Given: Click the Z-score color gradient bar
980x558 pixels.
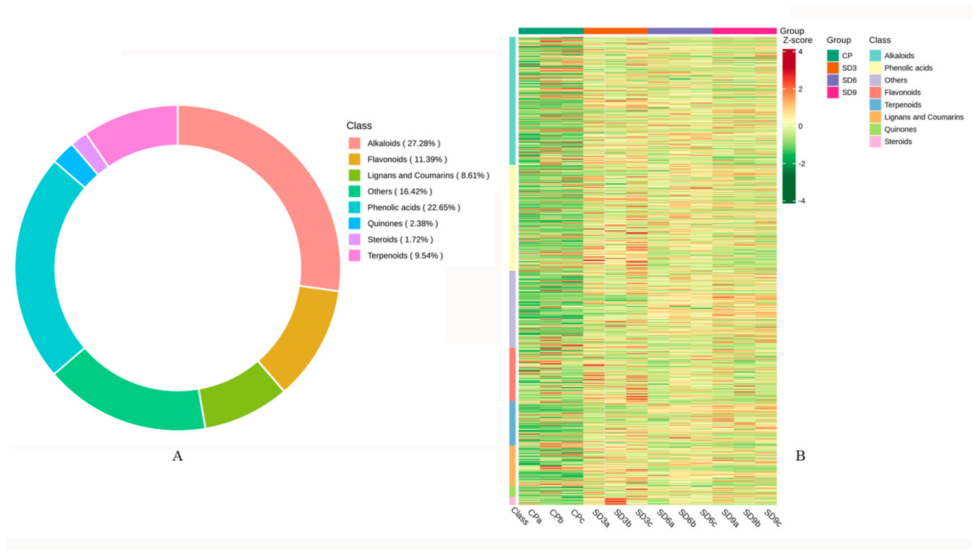Looking at the screenshot, I should (789, 126).
